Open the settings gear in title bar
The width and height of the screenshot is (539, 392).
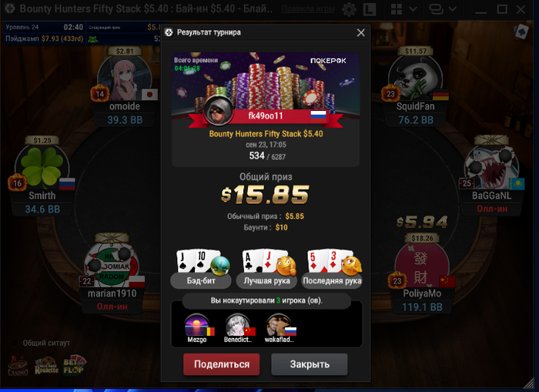[x=349, y=9]
